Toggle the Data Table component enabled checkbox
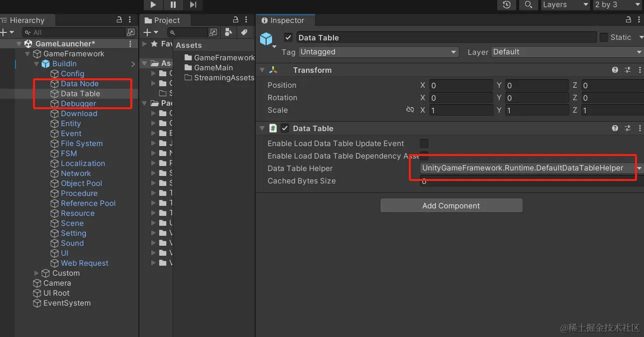 point(285,128)
